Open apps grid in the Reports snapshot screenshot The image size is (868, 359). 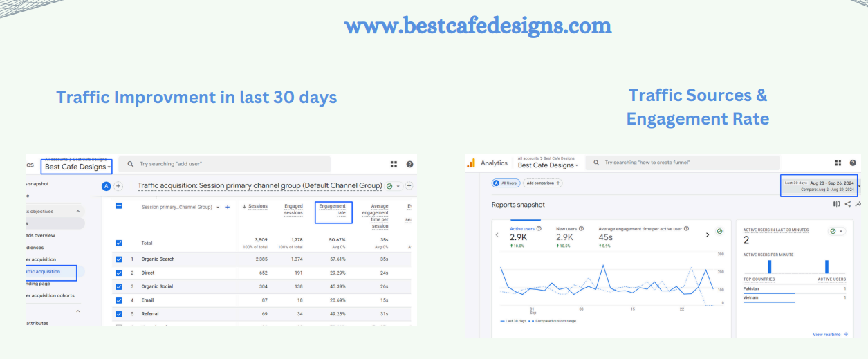[x=838, y=163]
